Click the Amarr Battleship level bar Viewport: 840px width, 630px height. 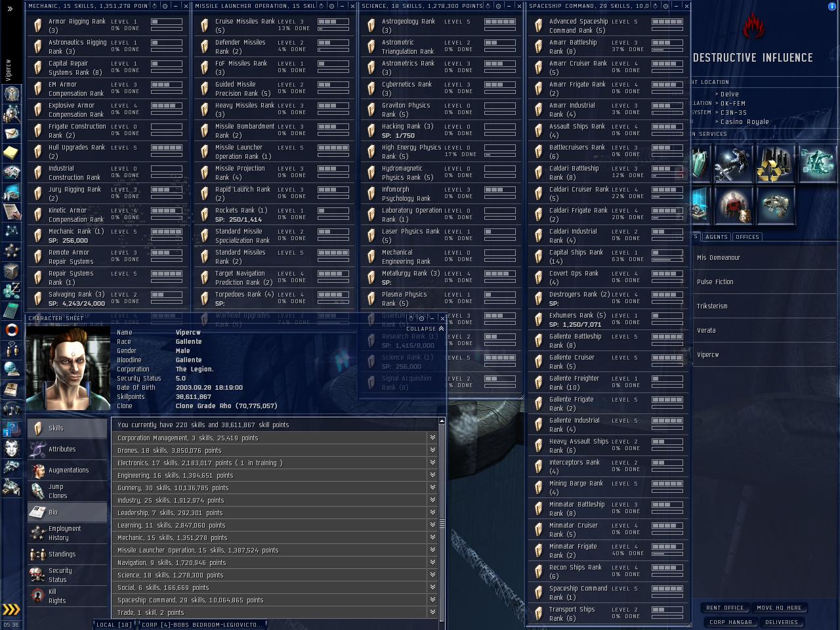667,43
